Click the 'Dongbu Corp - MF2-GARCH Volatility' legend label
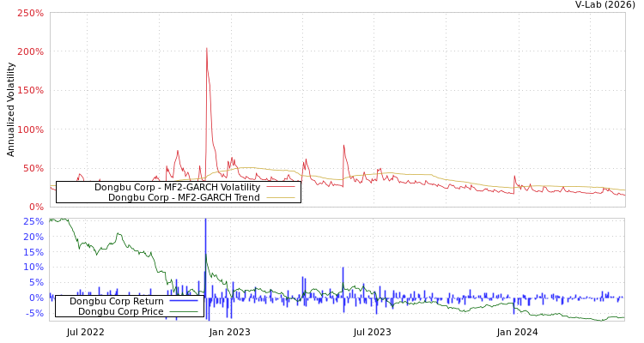 point(177,187)
